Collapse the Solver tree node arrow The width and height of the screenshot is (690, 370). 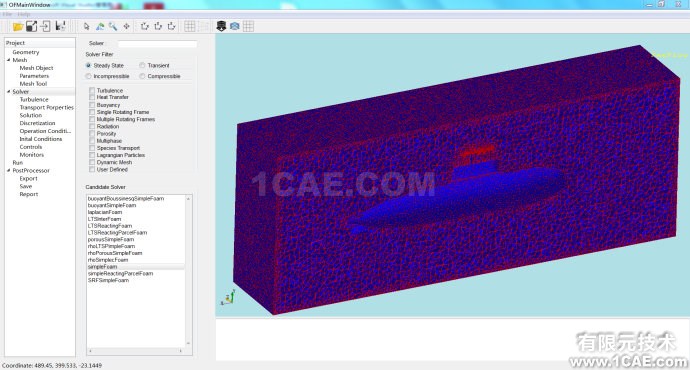pyautogui.click(x=8, y=92)
